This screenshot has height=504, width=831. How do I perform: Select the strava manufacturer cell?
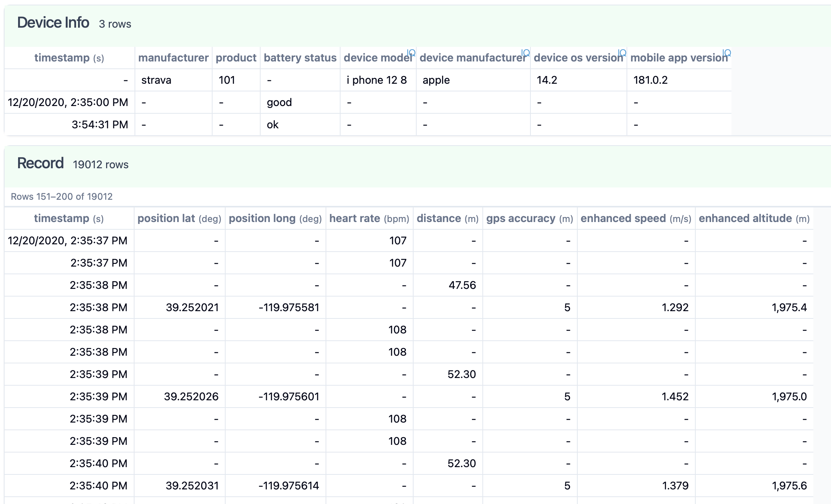pos(156,80)
